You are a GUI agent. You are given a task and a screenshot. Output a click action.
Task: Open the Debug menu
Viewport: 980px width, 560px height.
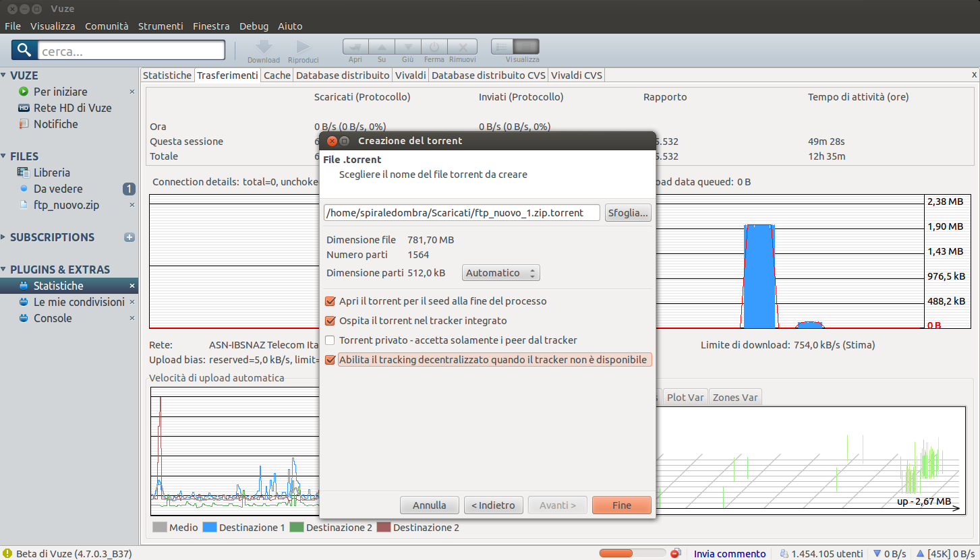pos(254,26)
